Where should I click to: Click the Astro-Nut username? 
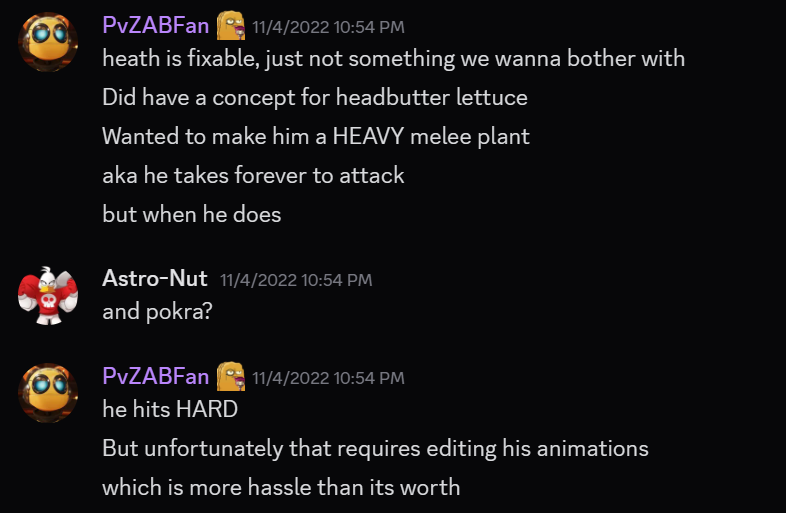point(155,279)
